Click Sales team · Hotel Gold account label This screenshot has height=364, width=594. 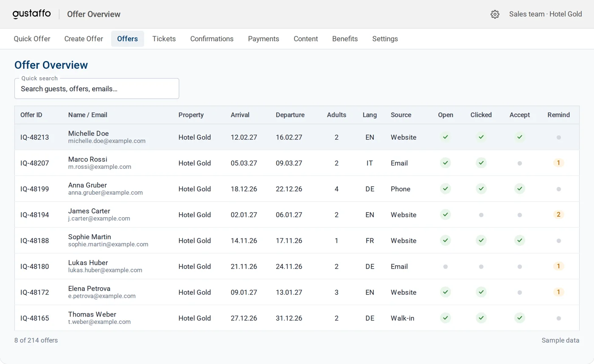coord(546,14)
